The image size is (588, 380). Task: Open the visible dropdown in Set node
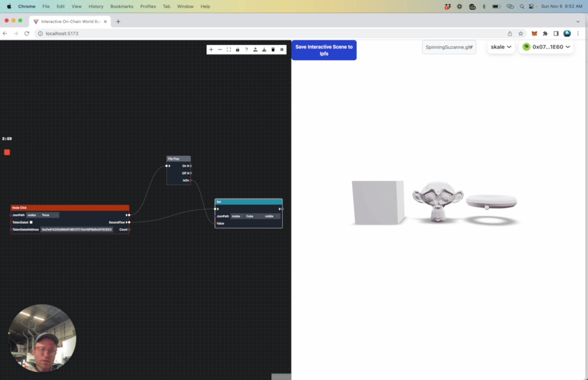272,216
